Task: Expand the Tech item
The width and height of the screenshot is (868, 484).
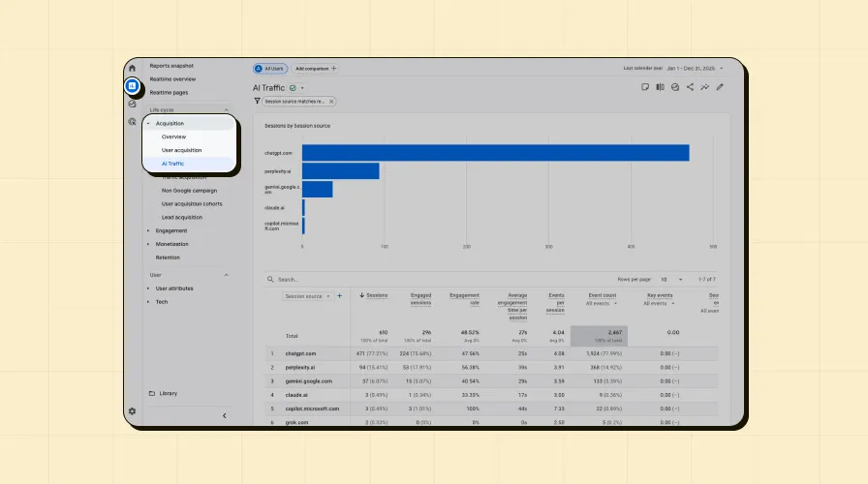Action: coord(148,302)
